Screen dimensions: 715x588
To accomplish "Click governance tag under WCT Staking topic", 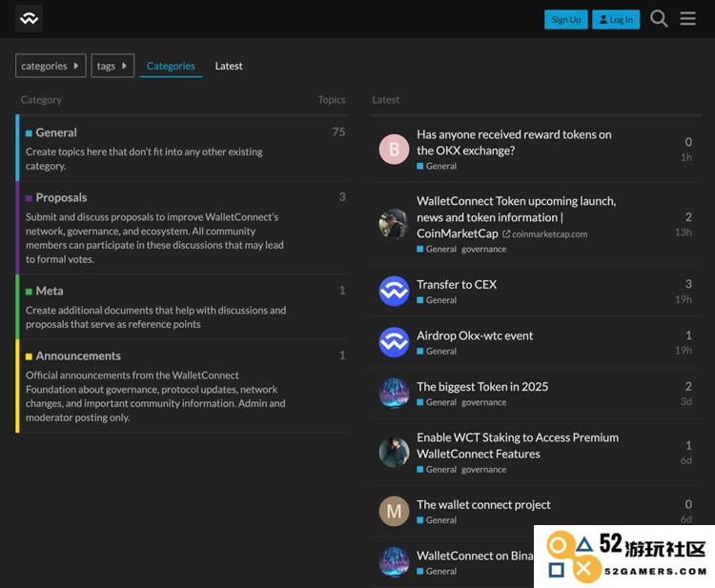I will (x=483, y=469).
